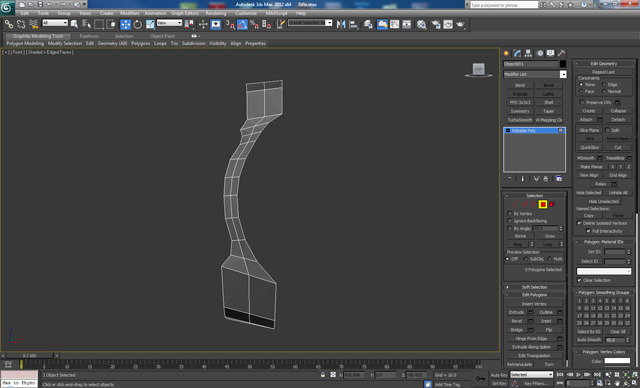Select the Face constraint radio button

click(x=581, y=91)
